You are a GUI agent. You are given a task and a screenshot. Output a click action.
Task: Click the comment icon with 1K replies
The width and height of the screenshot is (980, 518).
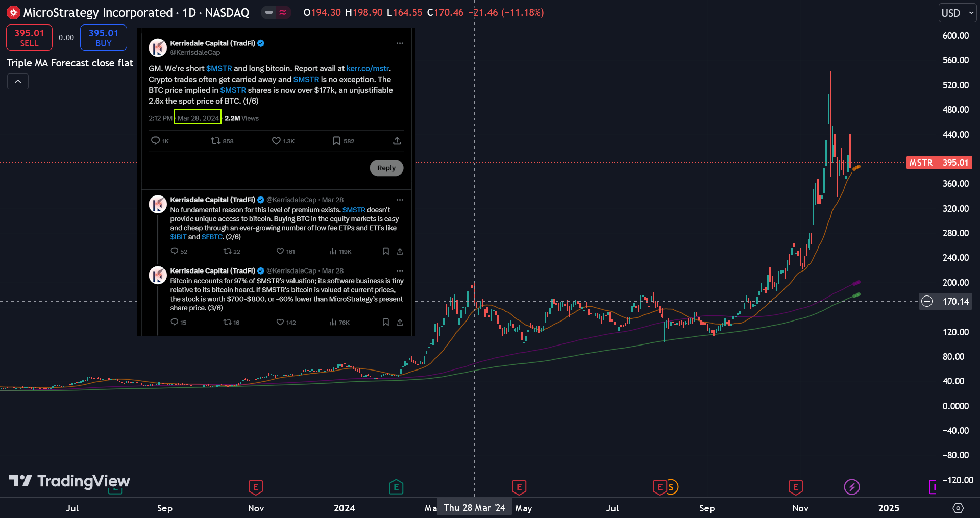pyautogui.click(x=156, y=140)
